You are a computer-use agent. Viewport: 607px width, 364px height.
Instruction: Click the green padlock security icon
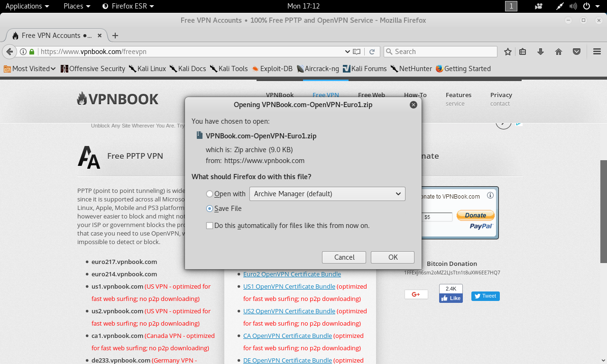[32, 52]
